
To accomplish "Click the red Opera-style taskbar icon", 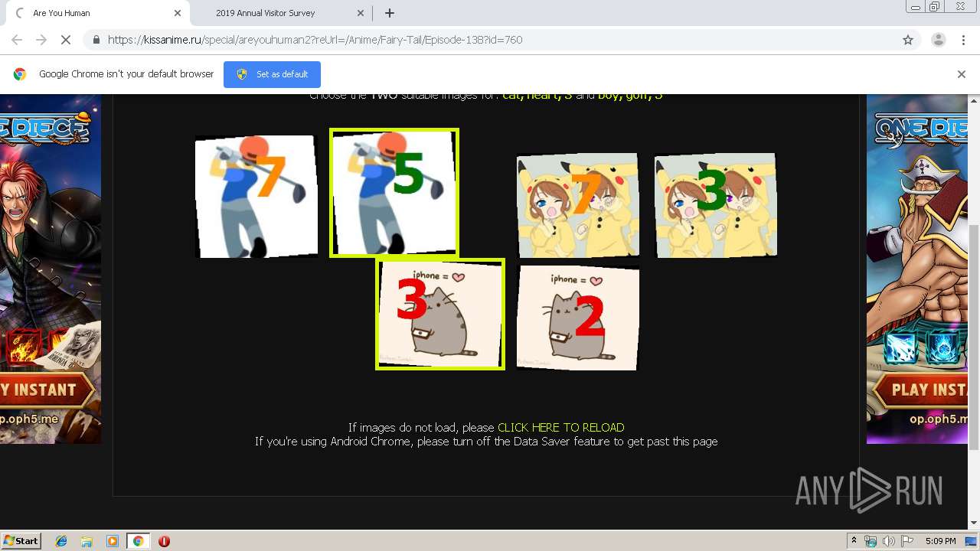I will pyautogui.click(x=164, y=541).
